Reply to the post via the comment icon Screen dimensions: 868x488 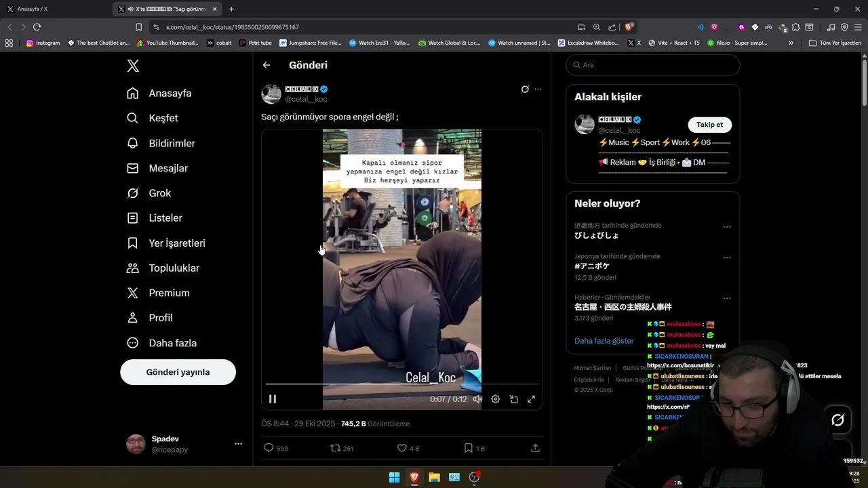pyautogui.click(x=269, y=448)
